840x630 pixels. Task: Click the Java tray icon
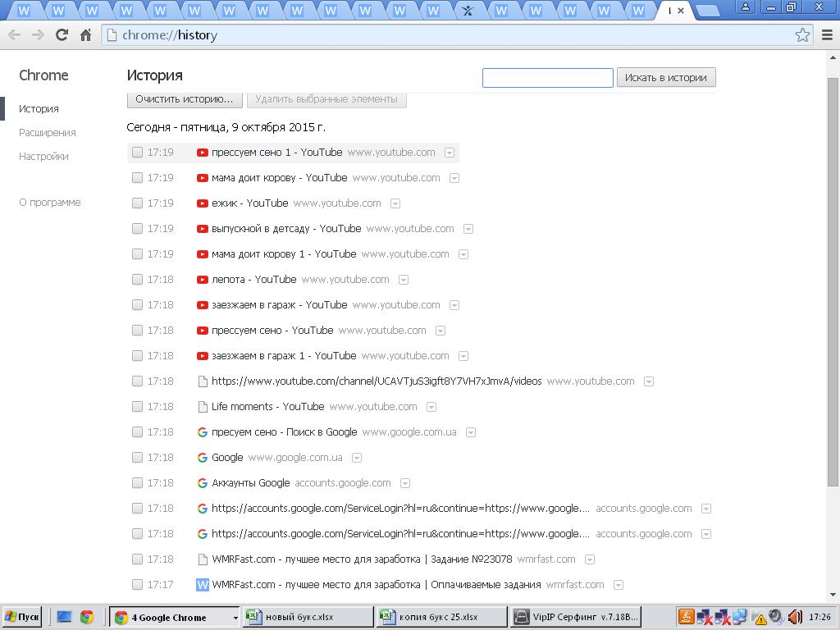click(x=685, y=617)
